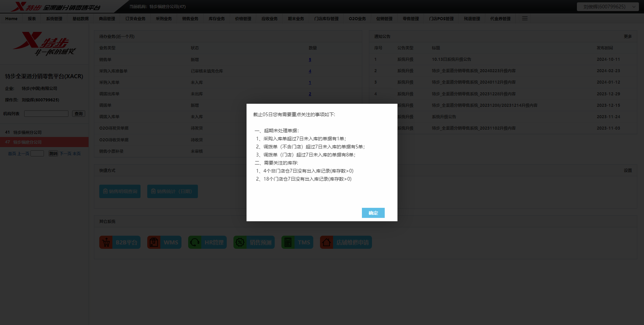Click the 特步 logo in the top header bar
This screenshot has height=325, width=644.
[55, 7]
